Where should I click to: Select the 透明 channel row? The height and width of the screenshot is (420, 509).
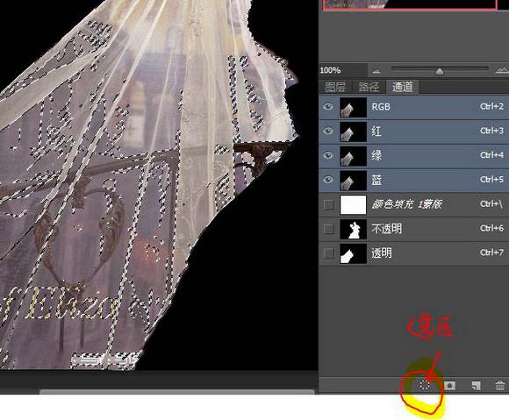pos(414,253)
